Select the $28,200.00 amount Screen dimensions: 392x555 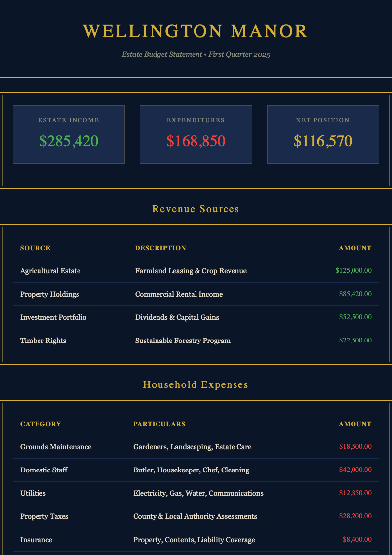(355, 516)
